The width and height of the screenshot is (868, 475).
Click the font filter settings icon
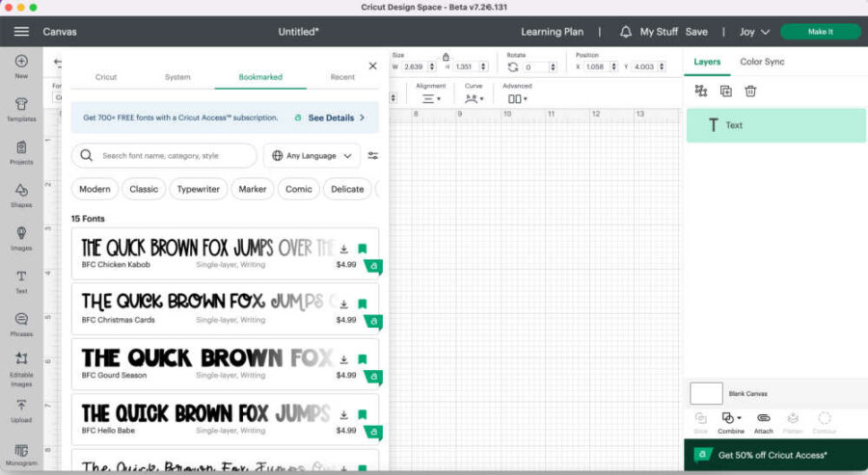(x=373, y=155)
